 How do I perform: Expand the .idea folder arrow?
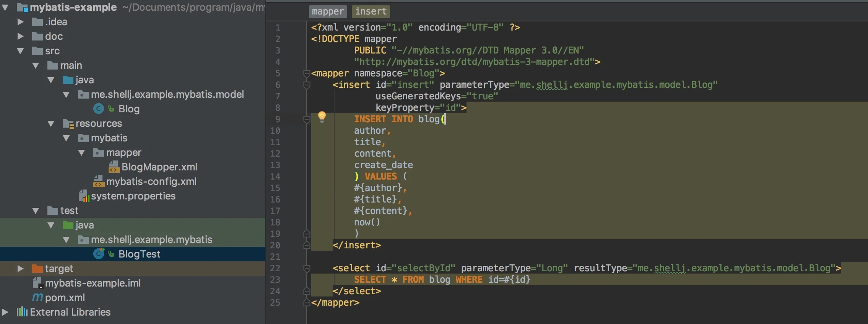21,22
